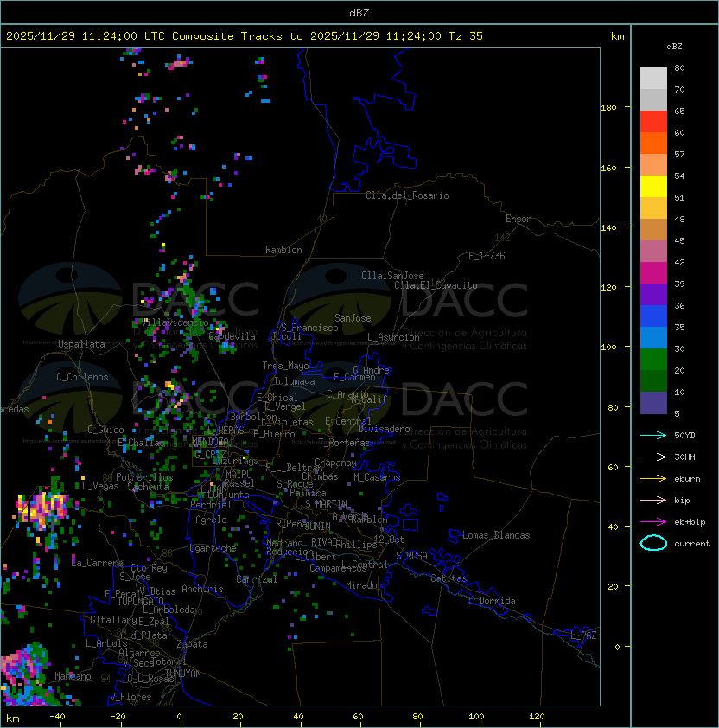
Task: Click the magenta eb+bip arrow in legend
Action: point(653,522)
